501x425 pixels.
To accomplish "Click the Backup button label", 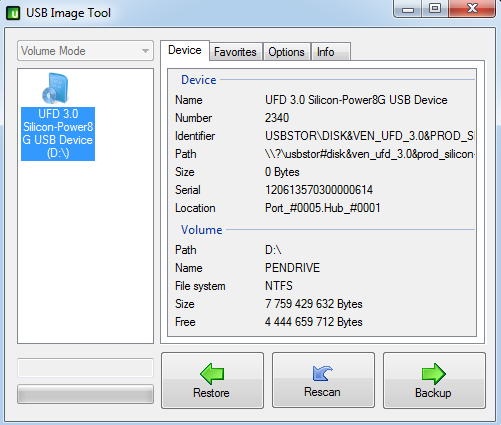I will 433,393.
